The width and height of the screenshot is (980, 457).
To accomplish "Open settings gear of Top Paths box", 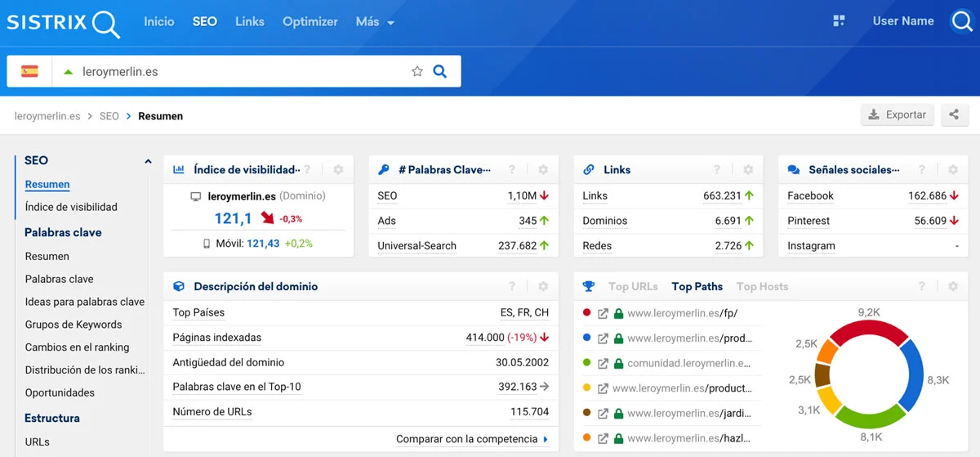I will pos(952,287).
